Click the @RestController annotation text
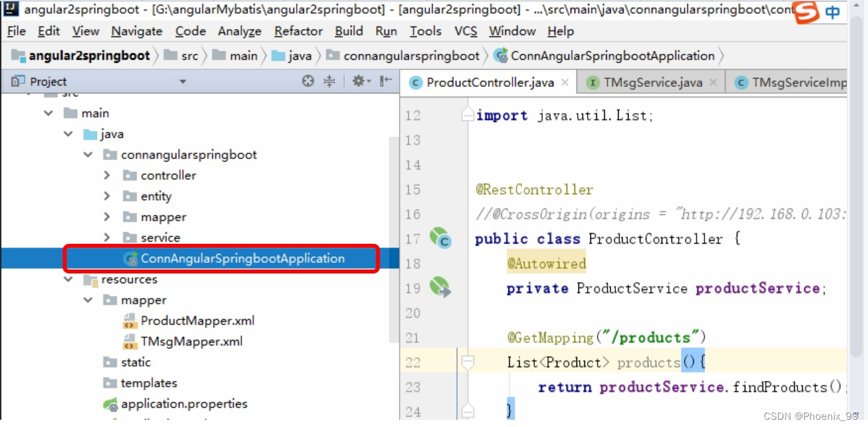868x427 pixels. (535, 190)
